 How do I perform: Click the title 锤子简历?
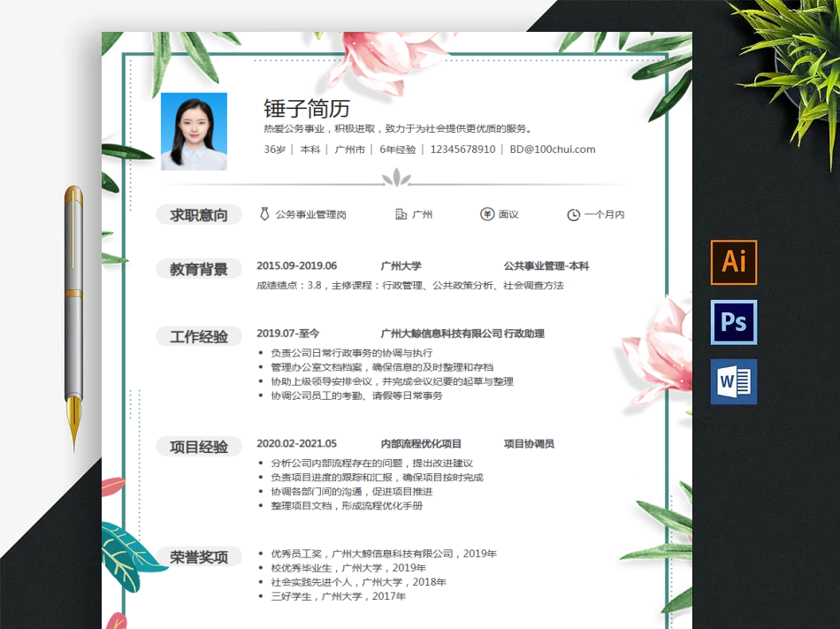tap(307, 109)
